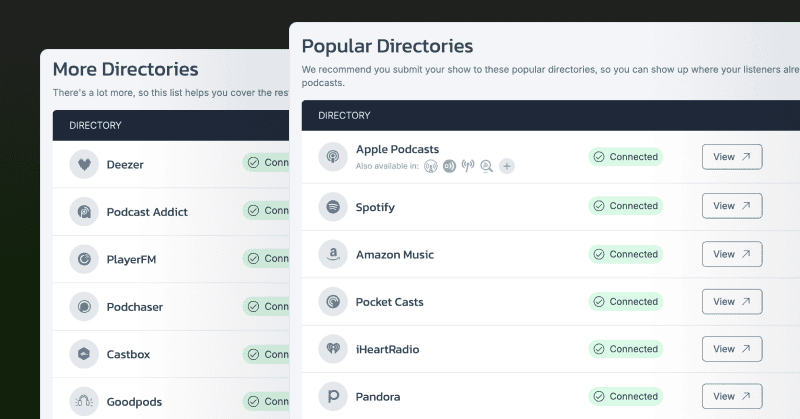
Task: Click the Connected badge for Spotify
Action: pyautogui.click(x=626, y=206)
